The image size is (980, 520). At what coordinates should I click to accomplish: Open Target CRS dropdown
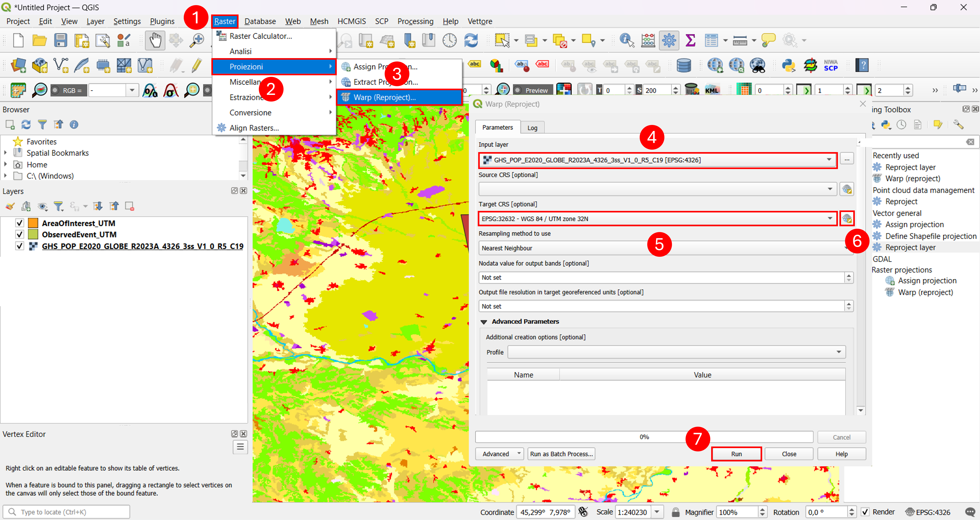pos(658,219)
